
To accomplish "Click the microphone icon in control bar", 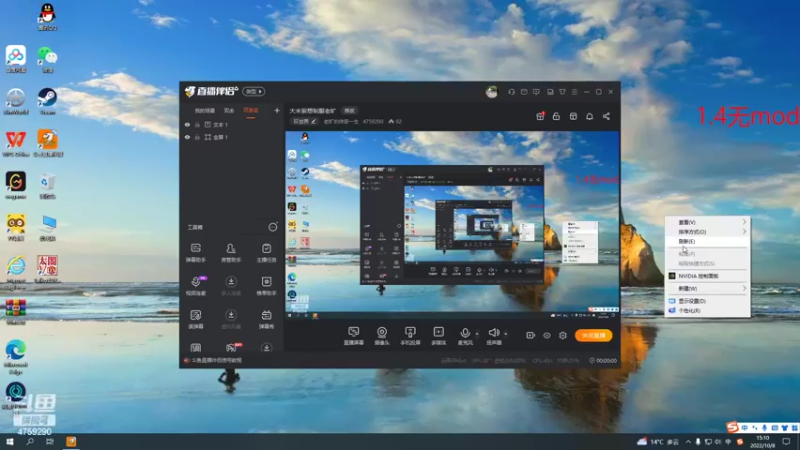I will click(465, 333).
